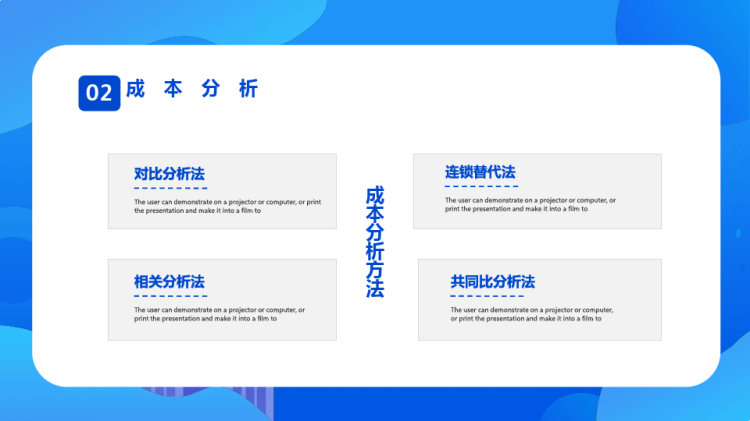This screenshot has height=421, width=750.
Task: Select the heading 对比分析法
Action: 169,174
